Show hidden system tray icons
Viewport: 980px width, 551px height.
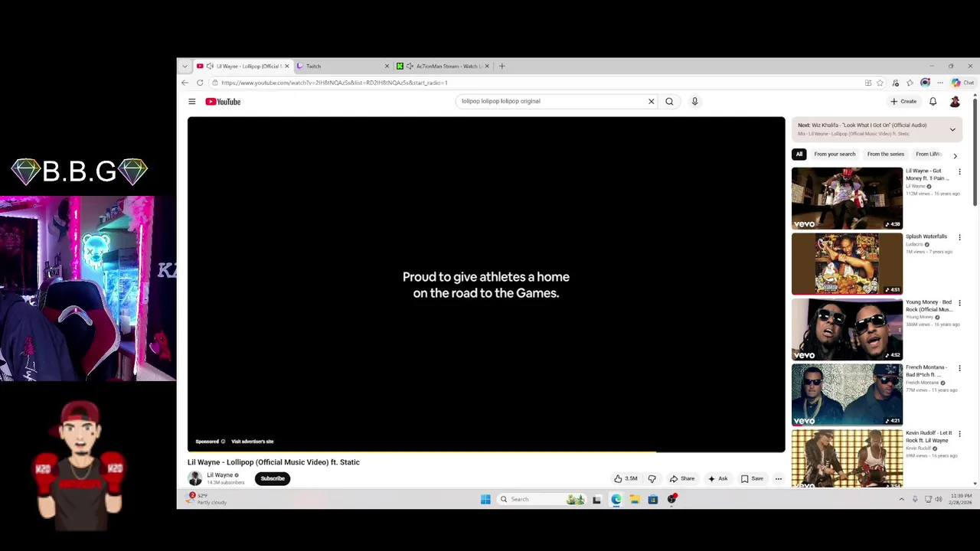[901, 499]
